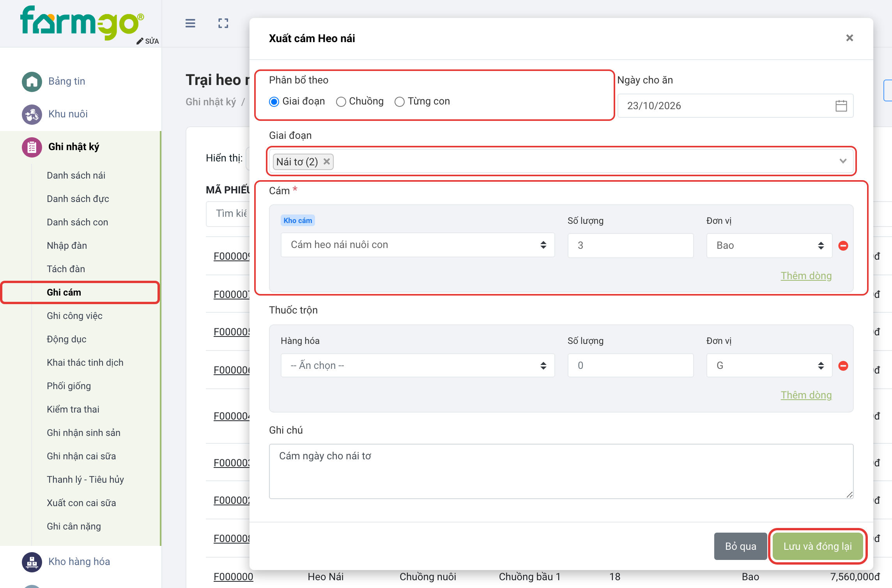Open the hamburger menu icon

tap(190, 23)
